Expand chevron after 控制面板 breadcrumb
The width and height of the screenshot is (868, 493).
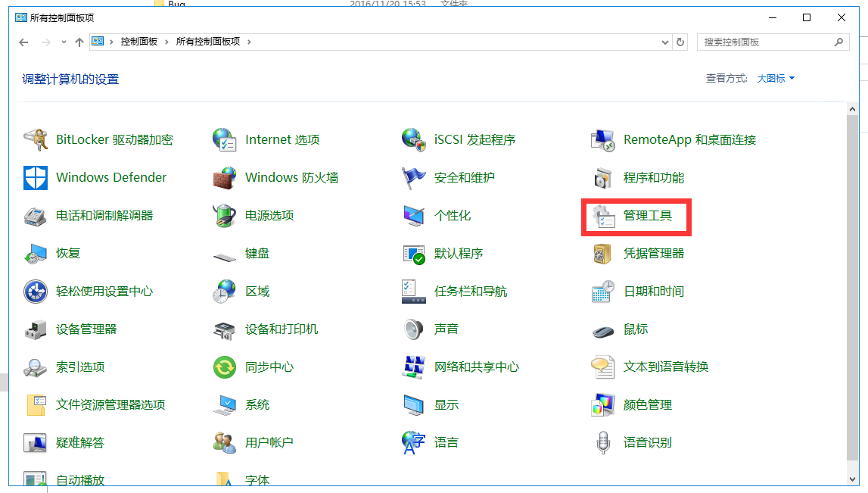pos(166,42)
